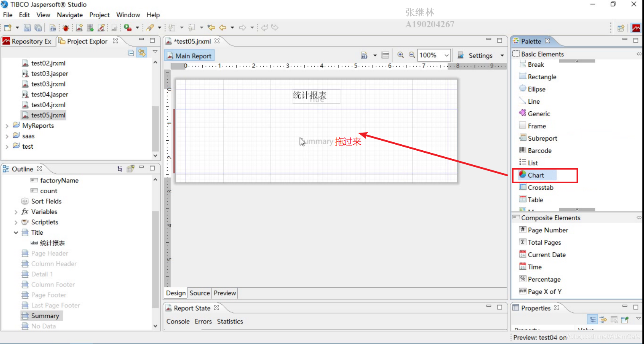Viewport: 644px width, 344px height.
Task: Select Page X of Y composite element
Action: tap(540, 291)
